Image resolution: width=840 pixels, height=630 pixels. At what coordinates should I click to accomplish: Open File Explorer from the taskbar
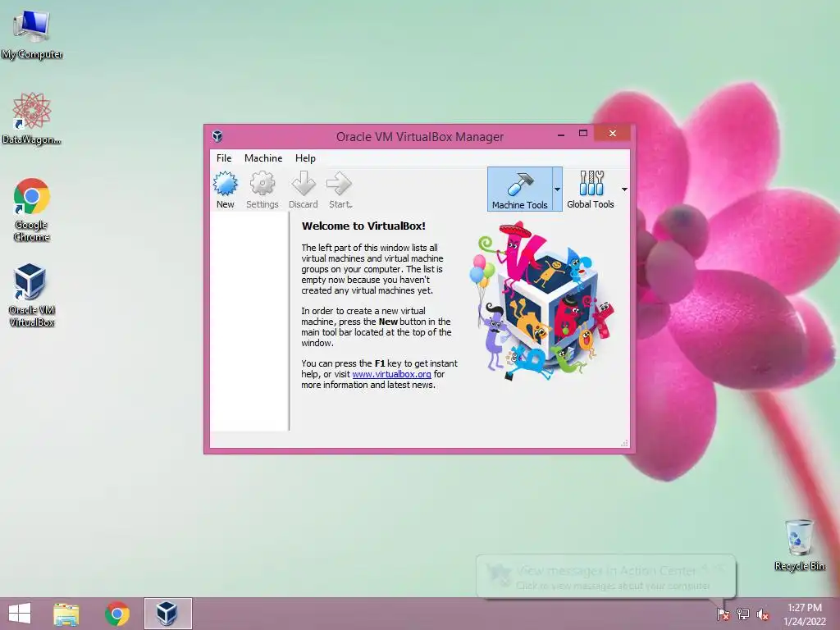click(66, 614)
